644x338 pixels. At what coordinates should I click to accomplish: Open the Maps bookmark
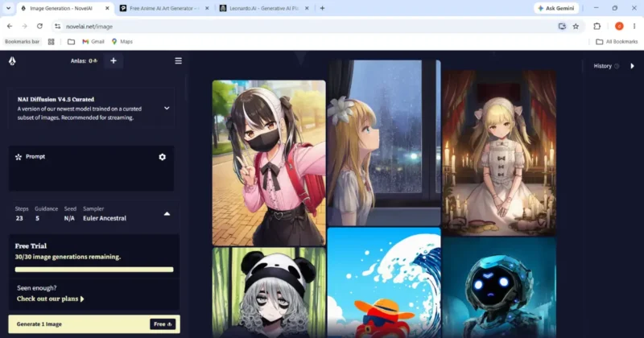pos(122,42)
